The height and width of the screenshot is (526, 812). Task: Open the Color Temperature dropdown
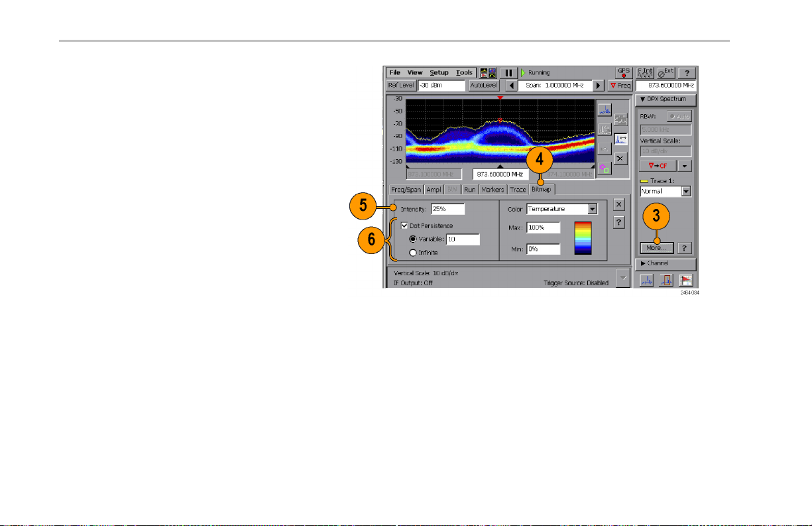(562, 209)
